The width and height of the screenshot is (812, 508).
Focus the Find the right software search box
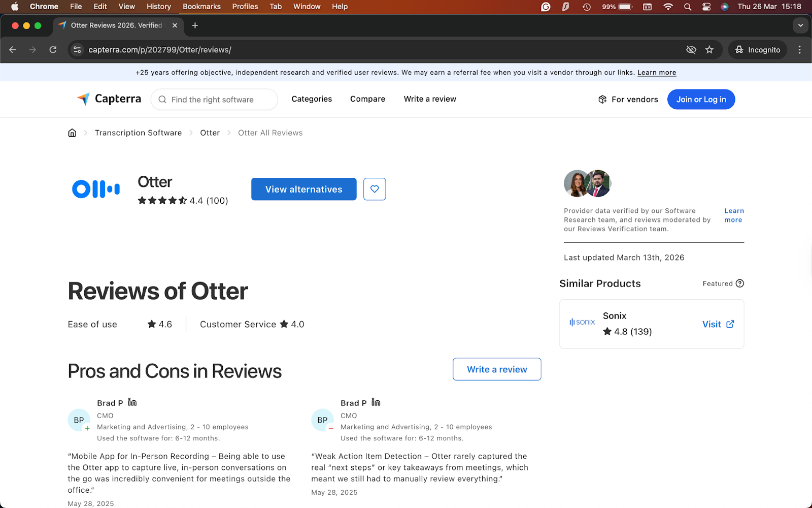(214, 100)
